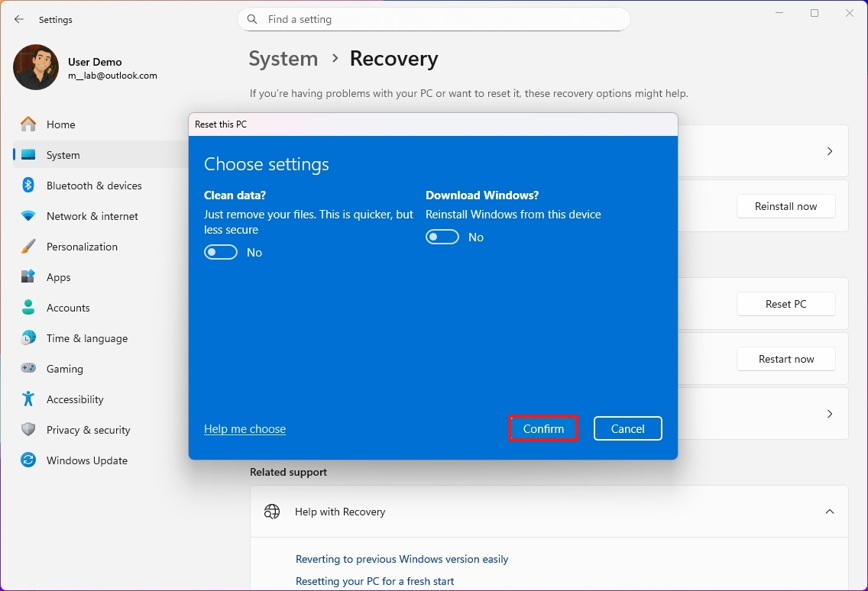Open the bottom recovery option chevron

829,414
